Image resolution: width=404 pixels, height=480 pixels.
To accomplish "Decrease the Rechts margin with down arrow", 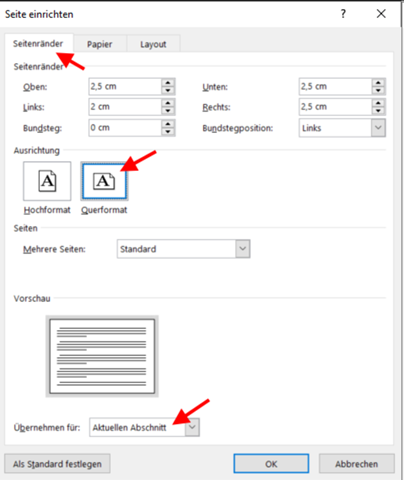I will pos(378,111).
